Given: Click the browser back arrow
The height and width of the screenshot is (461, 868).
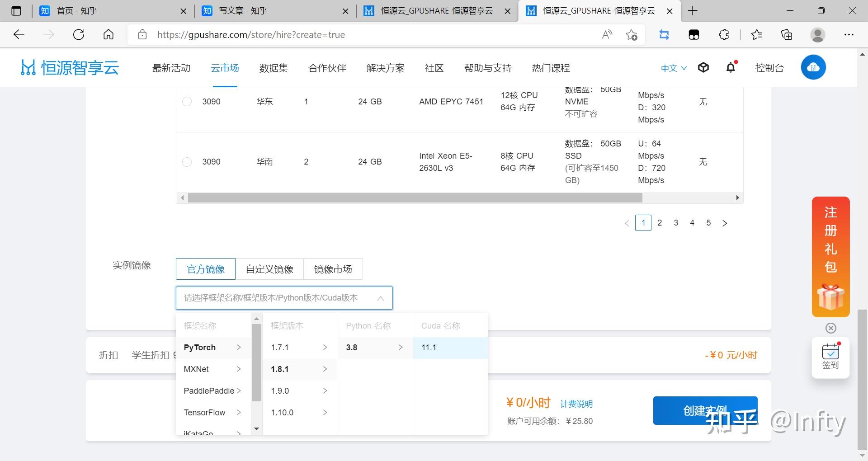Looking at the screenshot, I should click(19, 35).
